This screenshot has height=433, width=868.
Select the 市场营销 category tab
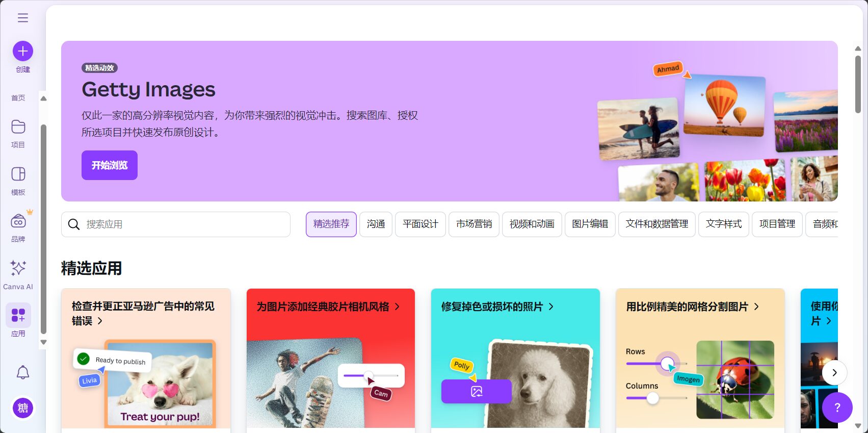[x=474, y=224]
